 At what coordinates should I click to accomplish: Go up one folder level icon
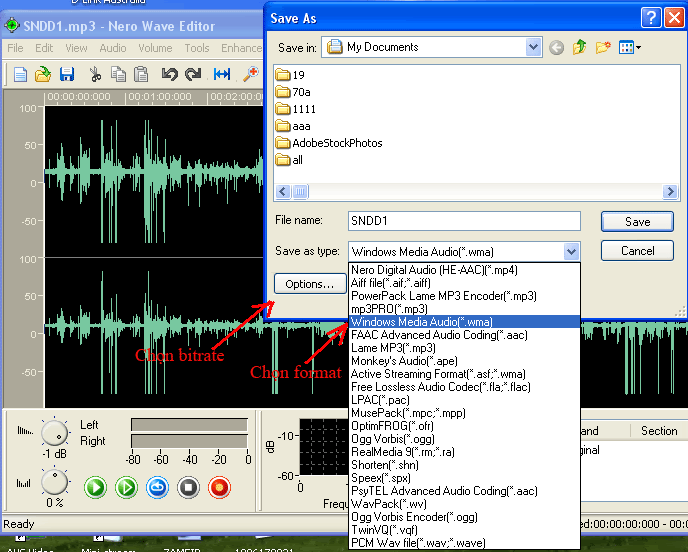point(580,47)
